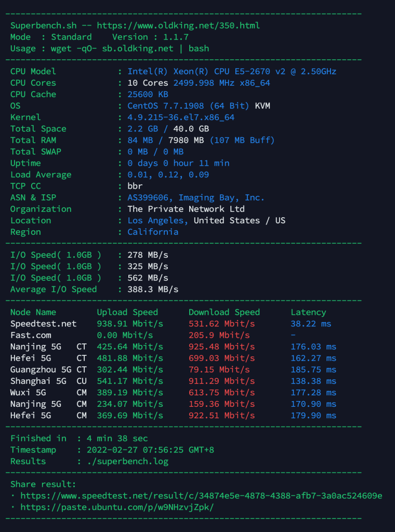Click the Los Angeles location text
The width and height of the screenshot is (395, 532).
pos(158,220)
